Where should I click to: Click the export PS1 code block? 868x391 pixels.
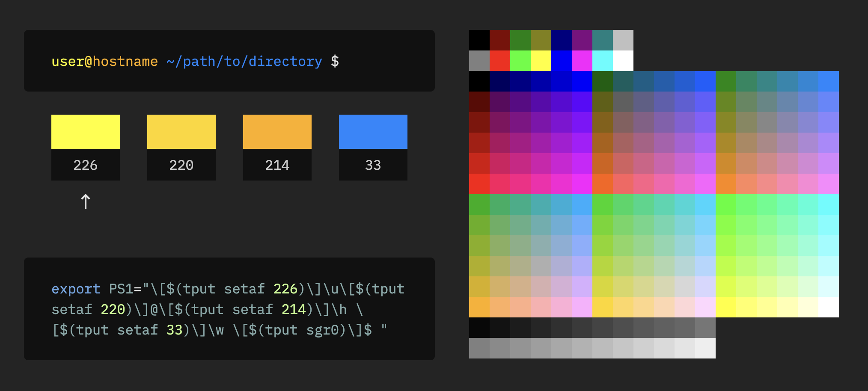click(229, 309)
